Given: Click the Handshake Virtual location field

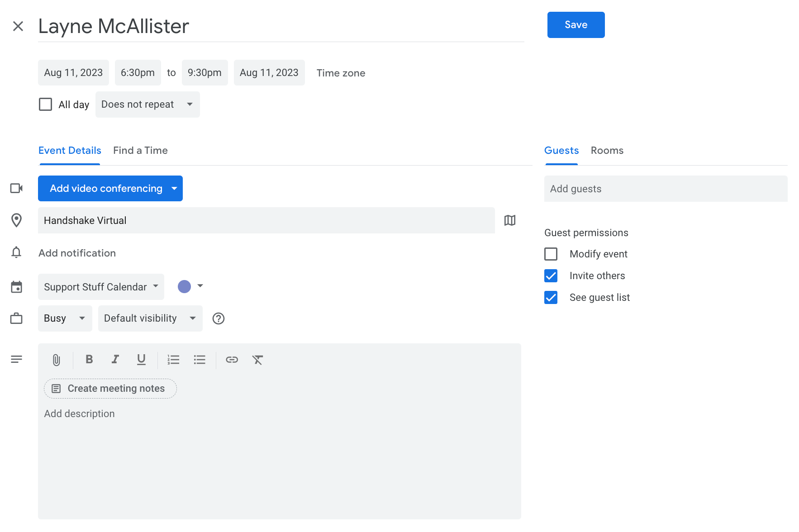Looking at the screenshot, I should (266, 220).
